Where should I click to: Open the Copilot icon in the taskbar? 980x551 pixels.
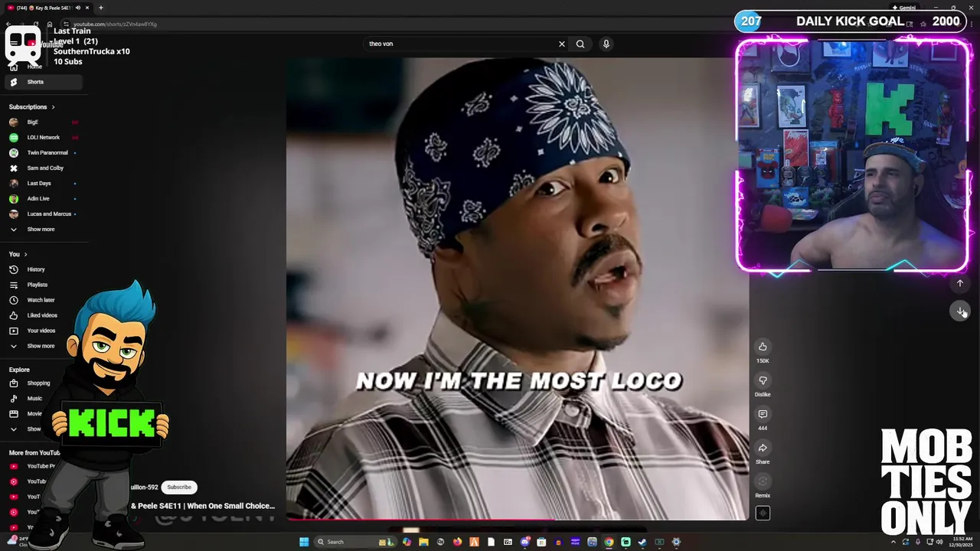point(407,542)
